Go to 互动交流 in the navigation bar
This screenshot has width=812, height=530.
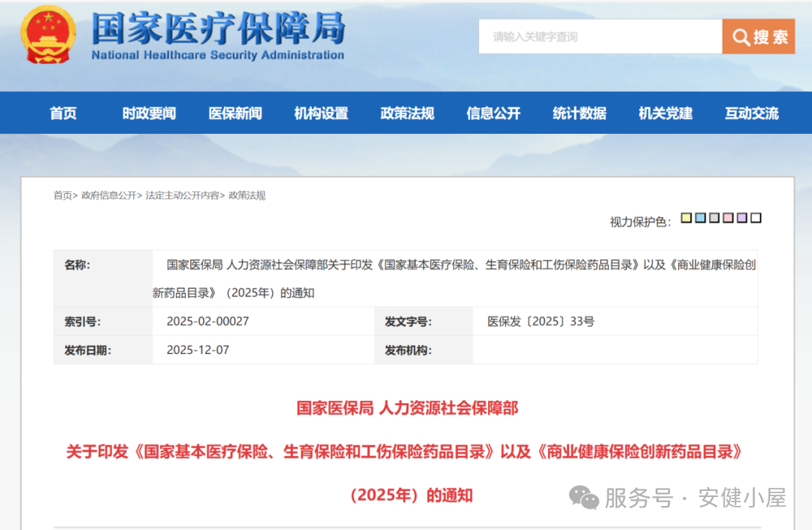pos(752,114)
